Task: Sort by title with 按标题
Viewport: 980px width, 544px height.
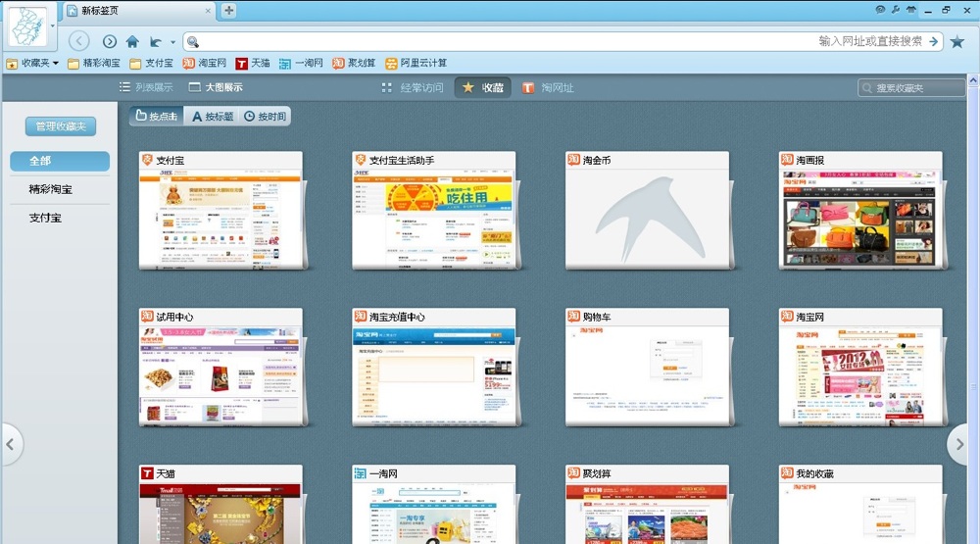Action: tap(212, 117)
